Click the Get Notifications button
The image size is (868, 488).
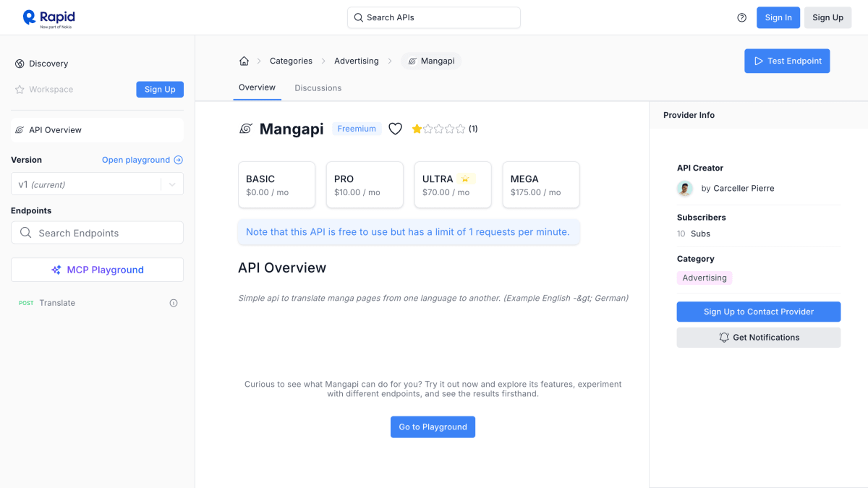pos(759,338)
